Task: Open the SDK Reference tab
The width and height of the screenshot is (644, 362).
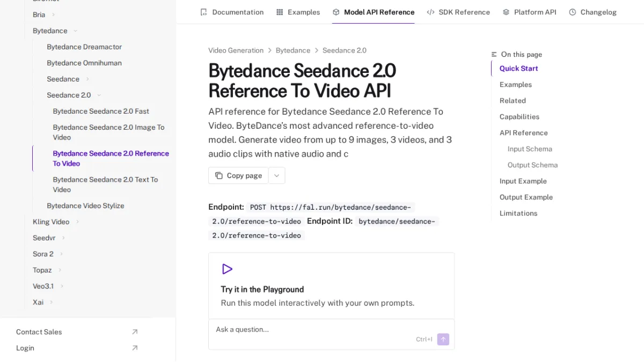Action: click(458, 12)
